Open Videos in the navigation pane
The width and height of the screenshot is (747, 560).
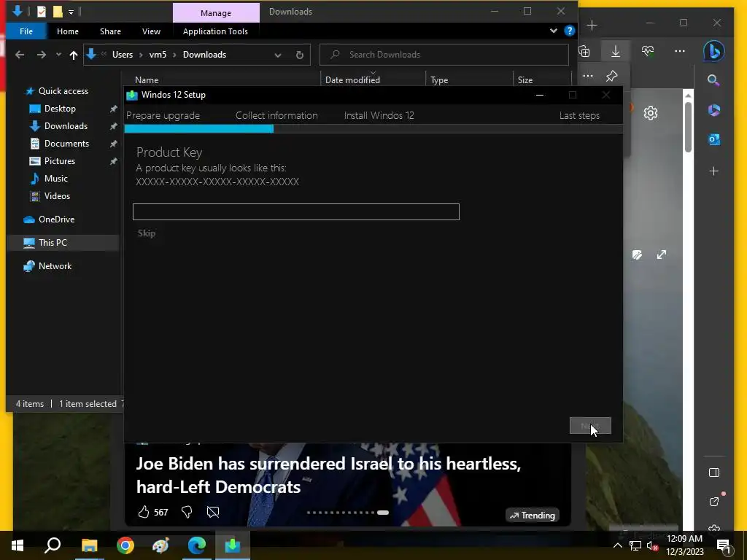(57, 196)
